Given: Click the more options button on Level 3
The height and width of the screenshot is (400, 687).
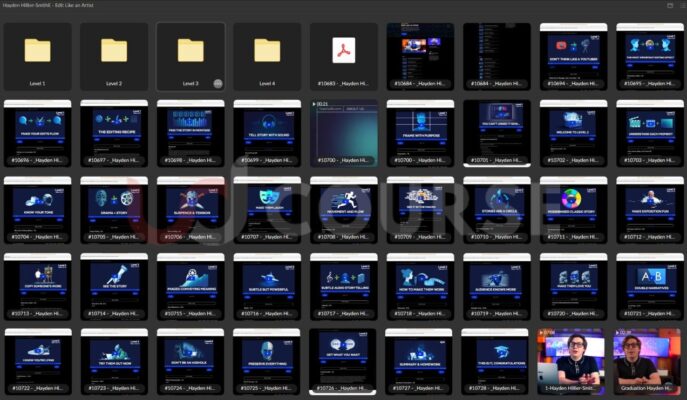Looking at the screenshot, I should [218, 83].
